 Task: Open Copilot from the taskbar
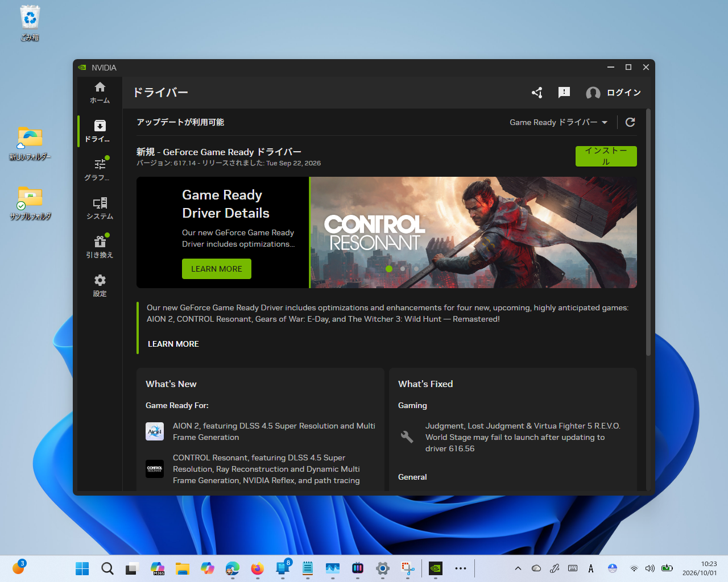click(x=208, y=568)
